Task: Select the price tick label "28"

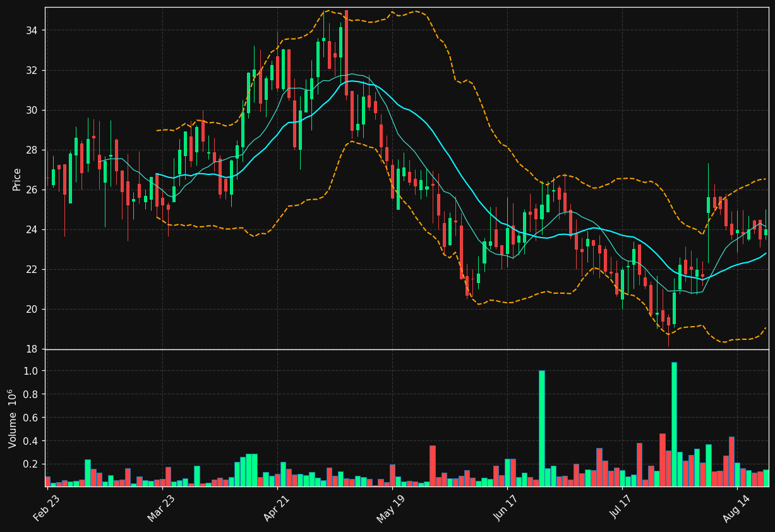Action: pos(32,150)
